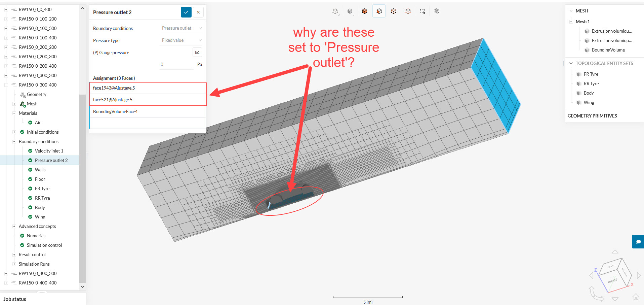Open the Pressure type dropdown

click(182, 40)
